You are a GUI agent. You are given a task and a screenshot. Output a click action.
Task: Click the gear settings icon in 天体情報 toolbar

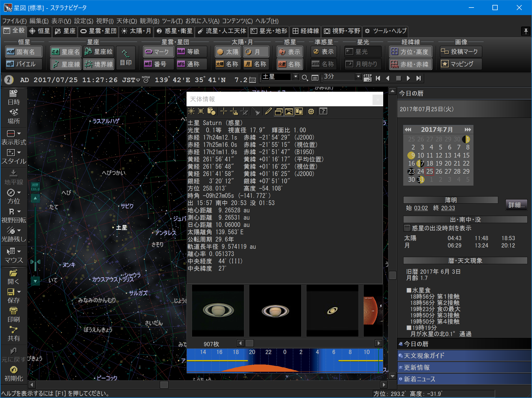point(311,112)
